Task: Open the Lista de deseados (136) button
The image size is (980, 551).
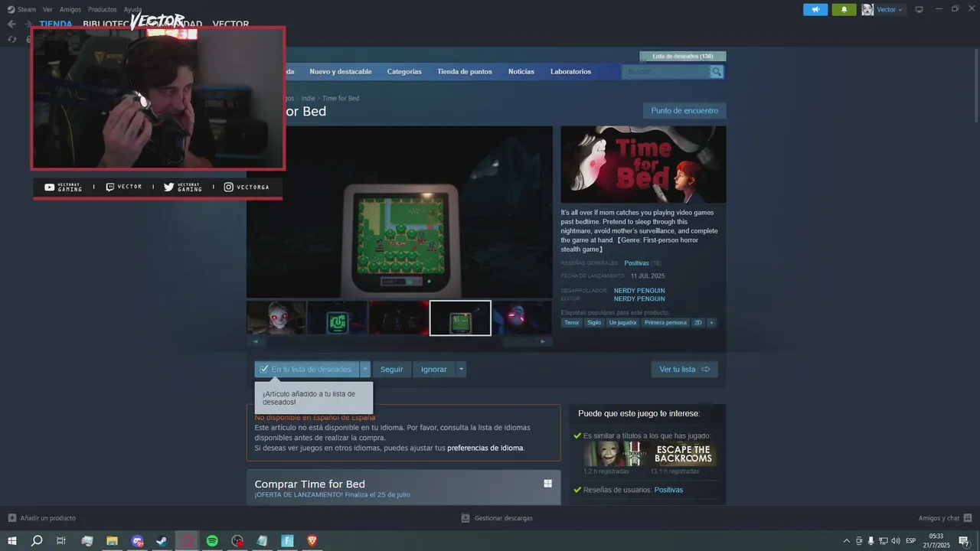Action: tap(683, 56)
